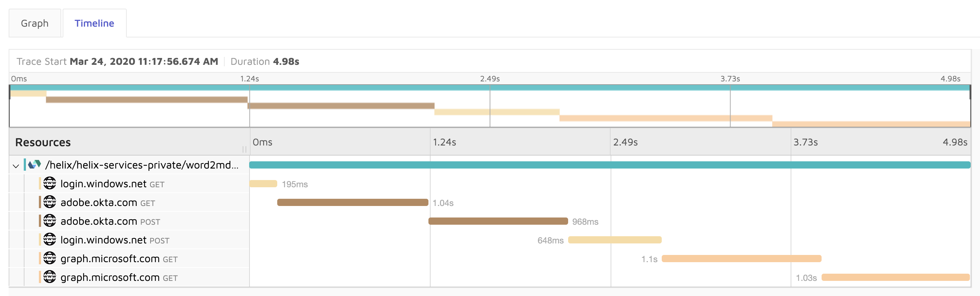This screenshot has width=980, height=296.
Task: Click the 648ms login.windows.net POST label
Action: pyautogui.click(x=550, y=240)
